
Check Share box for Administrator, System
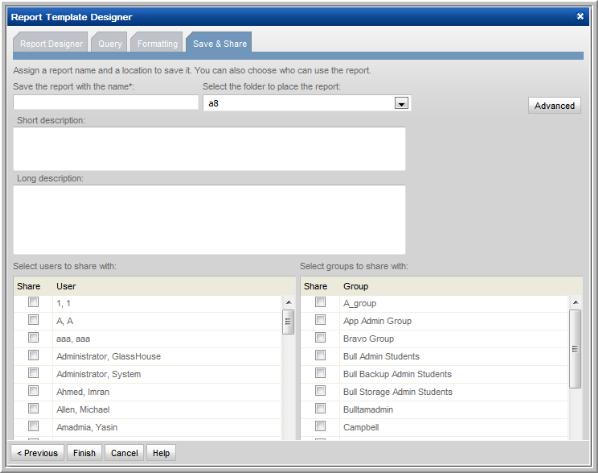(x=34, y=373)
